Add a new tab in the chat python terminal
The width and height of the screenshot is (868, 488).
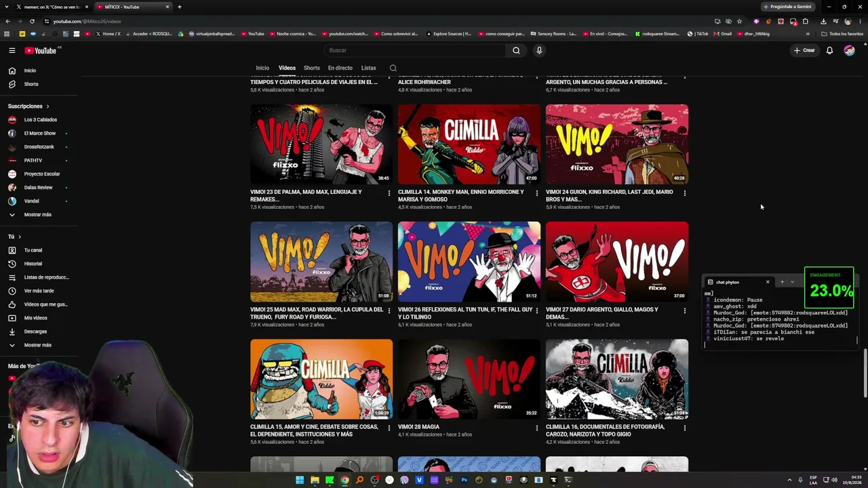pyautogui.click(x=782, y=282)
